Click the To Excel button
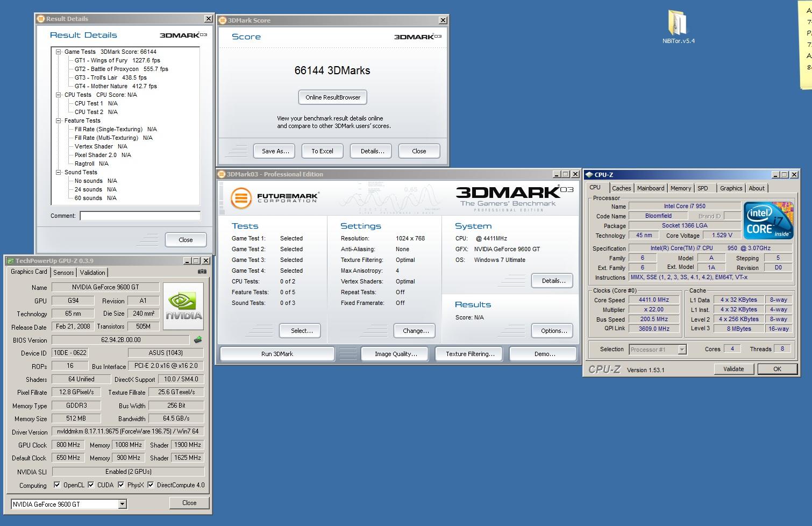This screenshot has height=526, width=812. [x=322, y=151]
